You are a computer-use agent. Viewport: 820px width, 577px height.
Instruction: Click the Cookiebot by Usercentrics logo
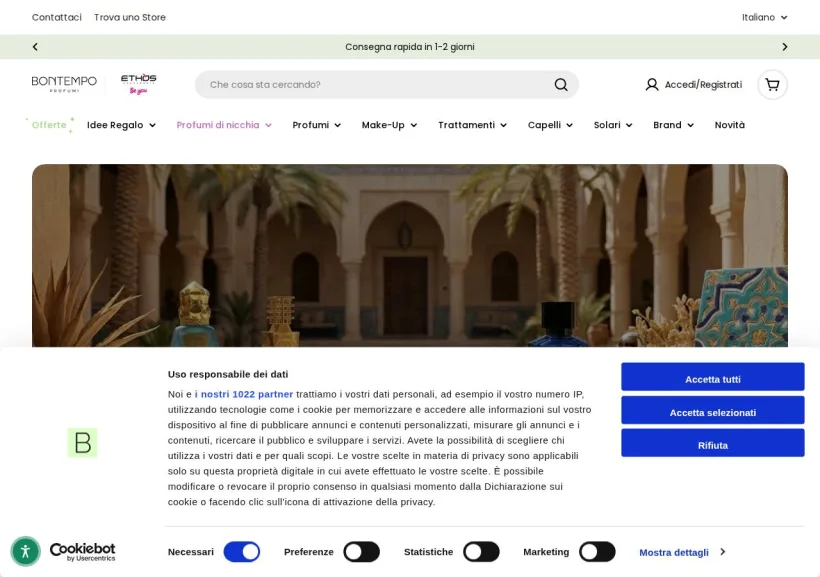(x=82, y=551)
